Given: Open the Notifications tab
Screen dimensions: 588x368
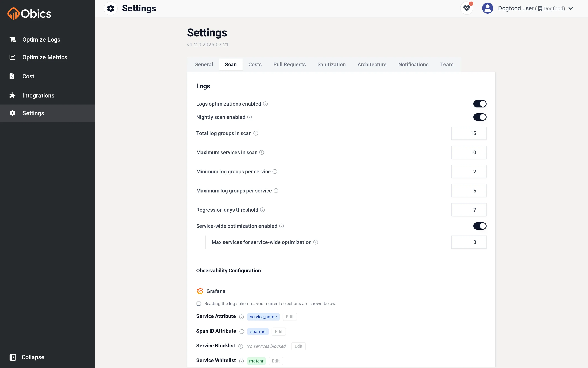Looking at the screenshot, I should pos(413,65).
